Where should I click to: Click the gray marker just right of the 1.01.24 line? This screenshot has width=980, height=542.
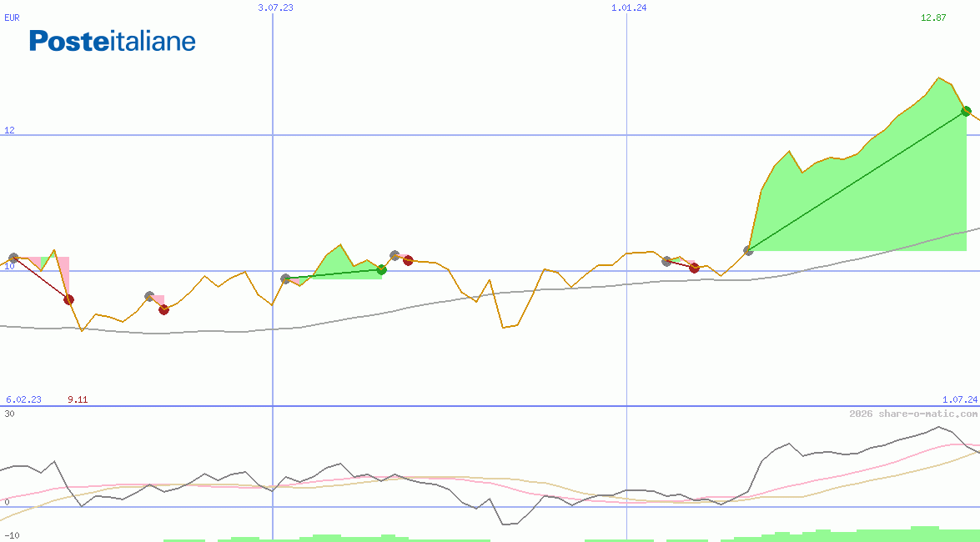coord(666,261)
